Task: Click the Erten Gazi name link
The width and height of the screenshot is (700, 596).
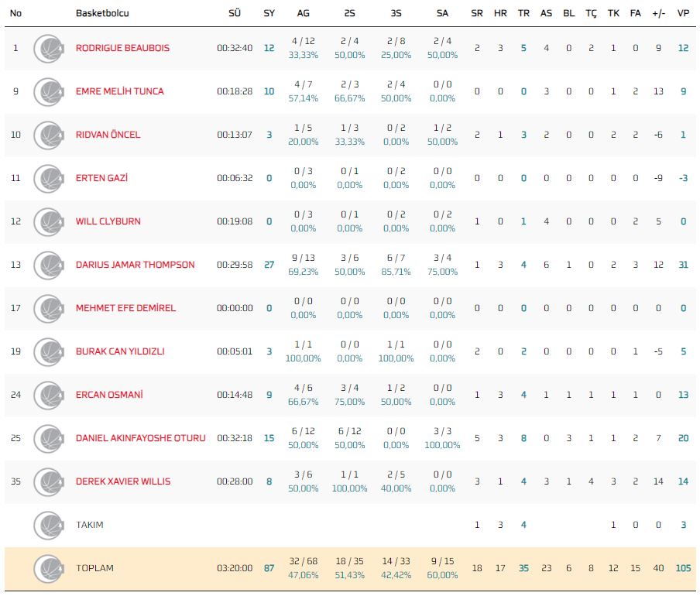Action: pos(101,178)
